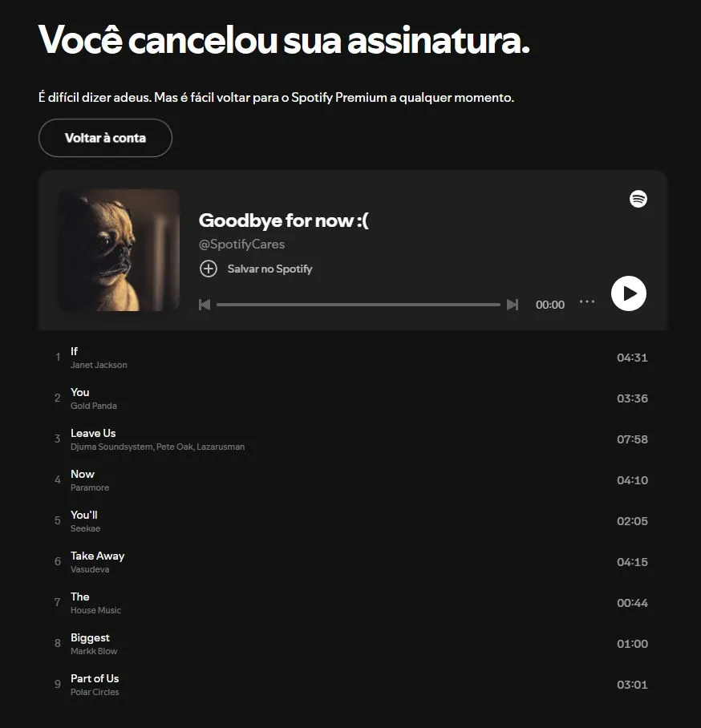Select track 5 You'll by Seekae
This screenshot has height=728, width=701.
[x=352, y=521]
